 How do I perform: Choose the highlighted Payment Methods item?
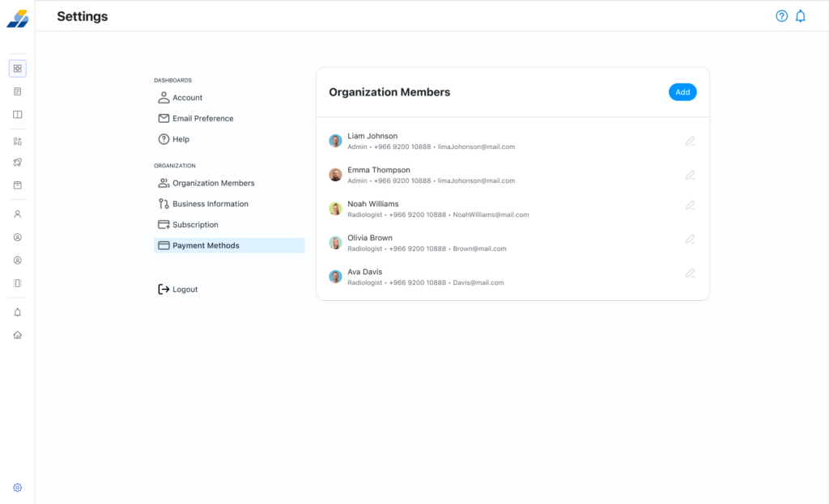(x=206, y=246)
